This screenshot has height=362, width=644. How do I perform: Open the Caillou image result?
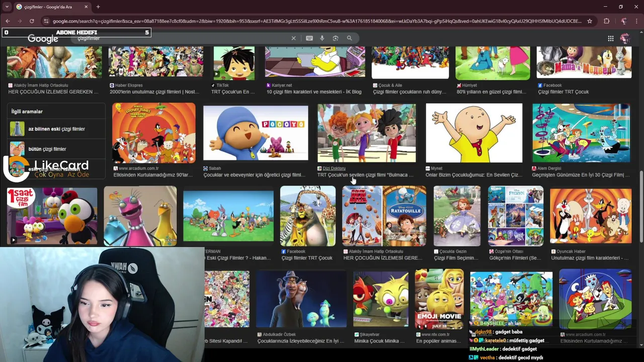coord(474,133)
